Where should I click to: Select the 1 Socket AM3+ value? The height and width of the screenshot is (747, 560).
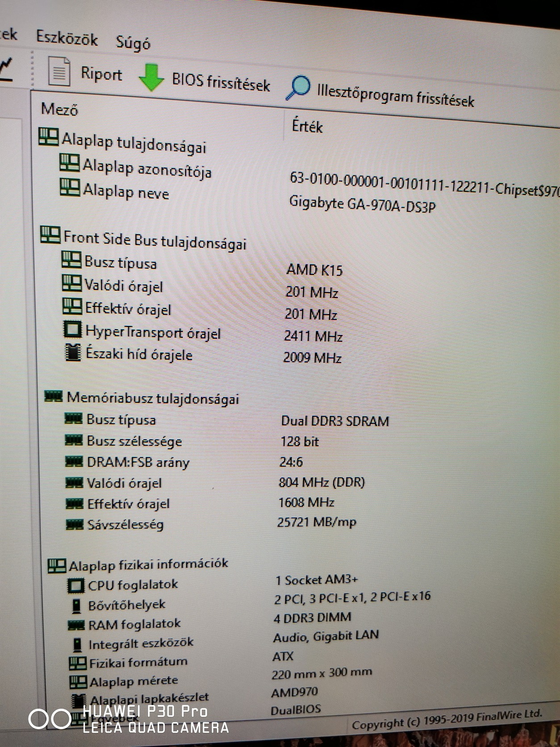pos(317,580)
